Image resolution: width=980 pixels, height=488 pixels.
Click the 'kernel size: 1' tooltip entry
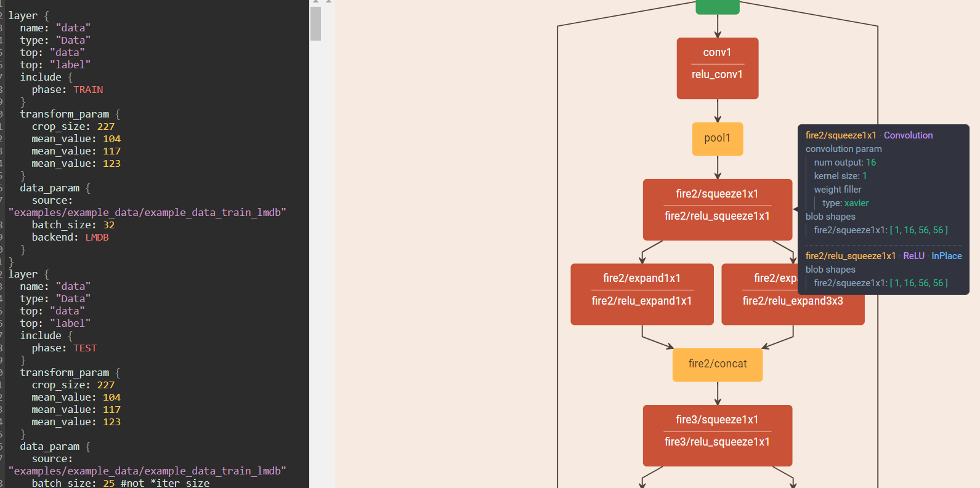(840, 176)
